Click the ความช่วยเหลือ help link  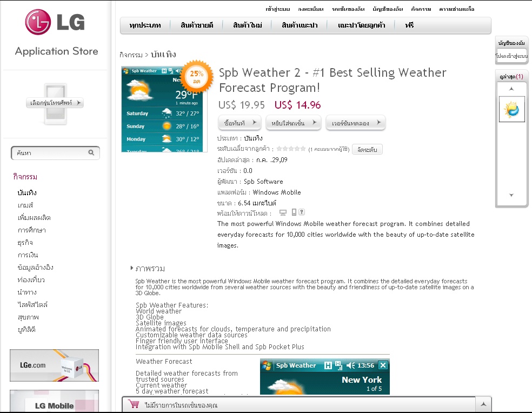click(457, 9)
